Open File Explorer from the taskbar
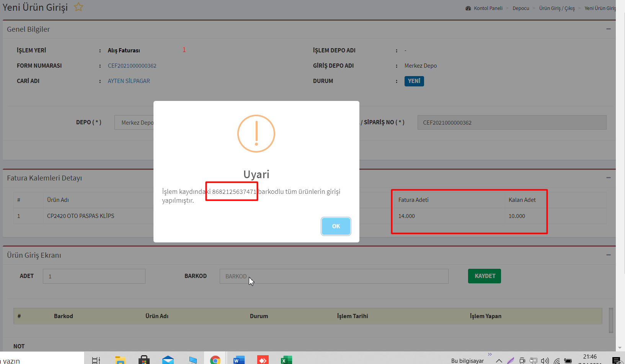The width and height of the screenshot is (625, 364). point(120,360)
